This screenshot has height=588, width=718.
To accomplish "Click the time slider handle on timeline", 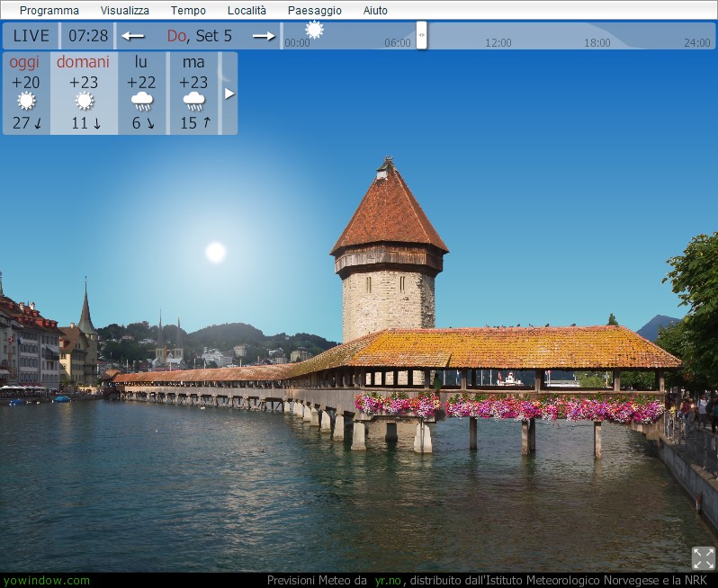I will coord(422,35).
